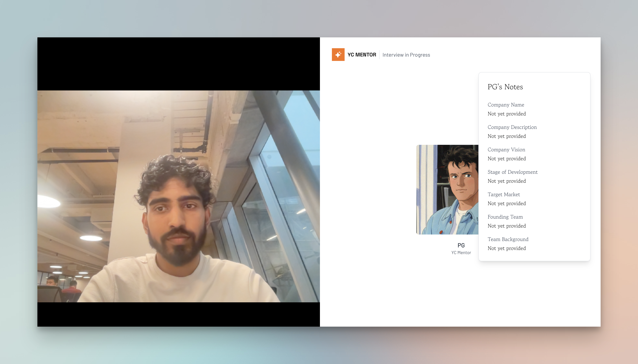638x364 pixels.
Task: Click the orange sparkle YC Mentor logo
Action: click(338, 55)
